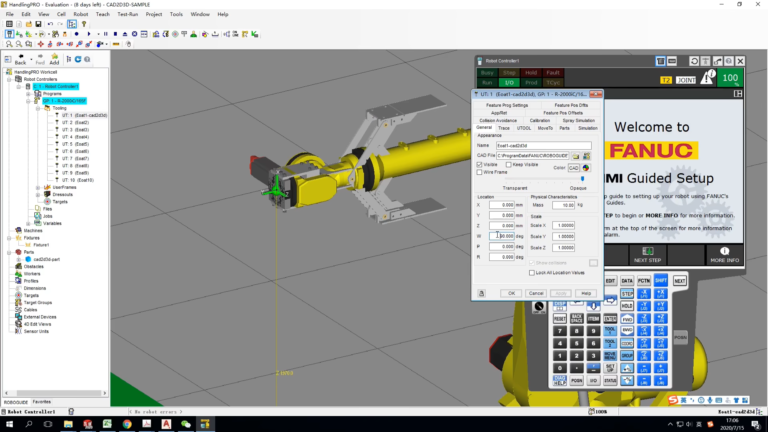The width and height of the screenshot is (768, 432).
Task: Expand the Fixtures tree node
Action: point(9,238)
